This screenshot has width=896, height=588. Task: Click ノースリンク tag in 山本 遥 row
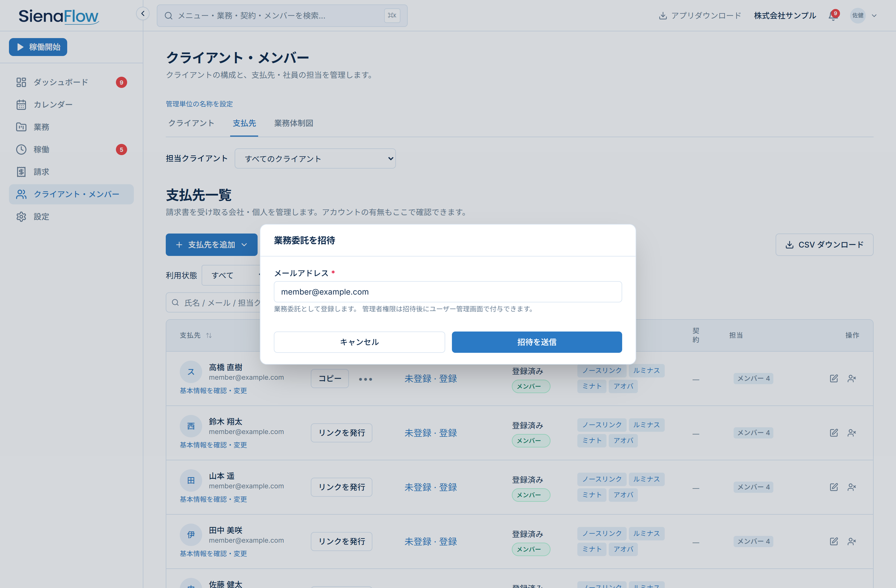(x=602, y=479)
